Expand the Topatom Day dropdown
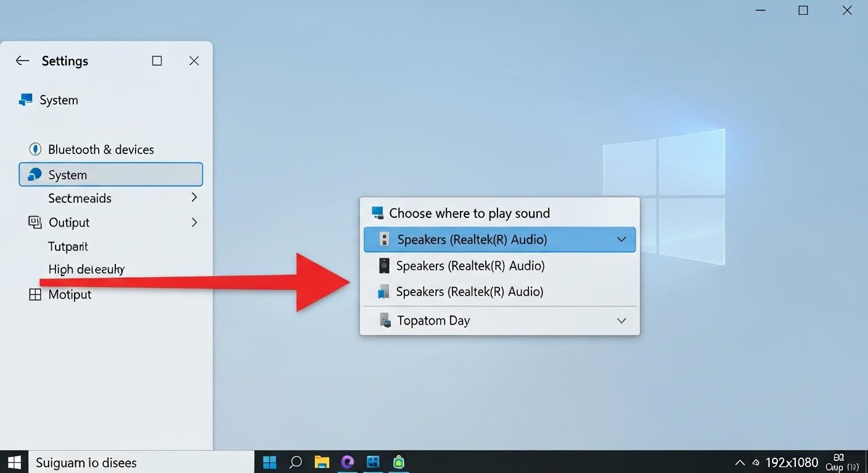This screenshot has width=868, height=473. (x=621, y=320)
